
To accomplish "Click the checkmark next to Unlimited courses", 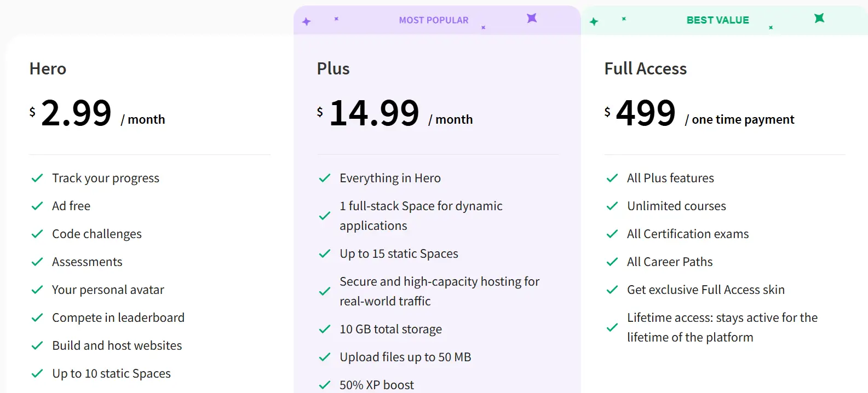I will click(x=612, y=206).
